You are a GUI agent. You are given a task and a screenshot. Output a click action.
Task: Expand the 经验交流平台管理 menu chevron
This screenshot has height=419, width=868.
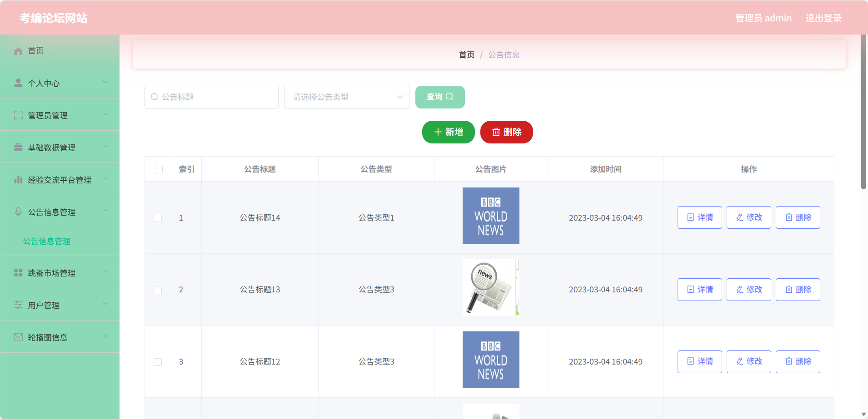click(x=105, y=178)
